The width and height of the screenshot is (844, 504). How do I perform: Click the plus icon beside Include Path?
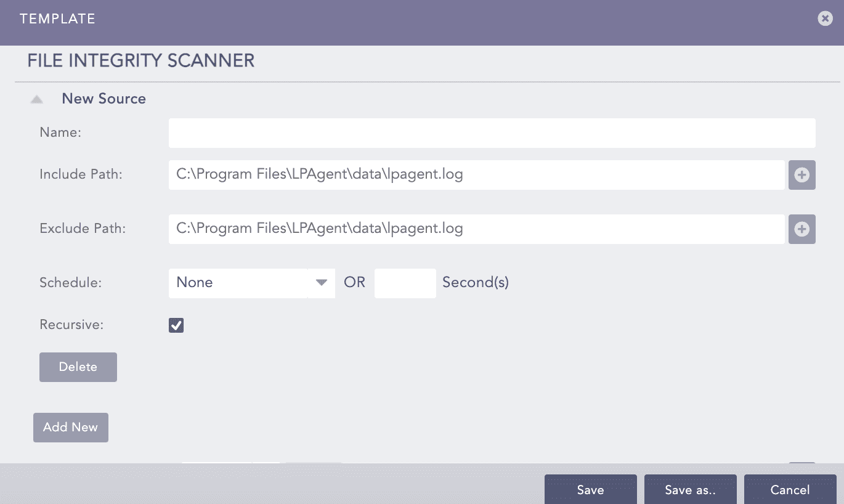[801, 175]
